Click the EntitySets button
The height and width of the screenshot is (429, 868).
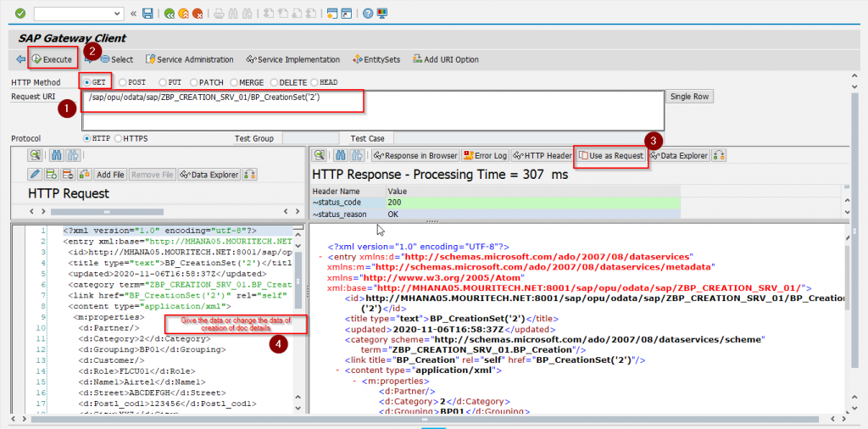point(376,59)
